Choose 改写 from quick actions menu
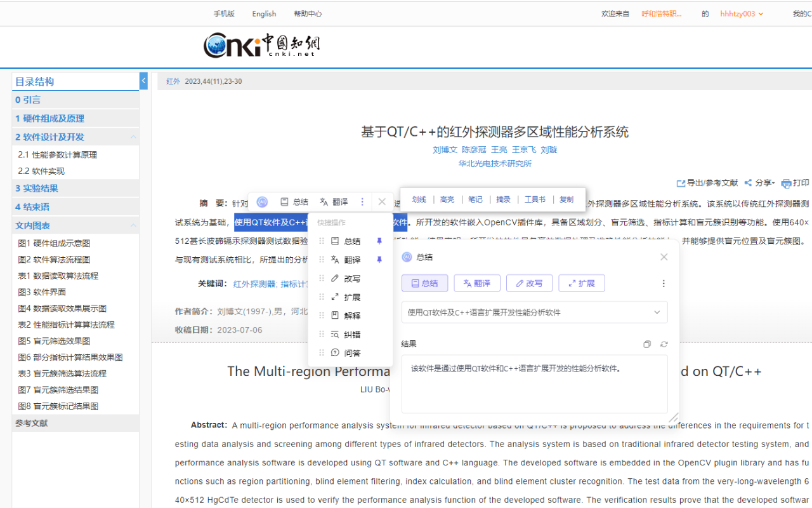 pyautogui.click(x=346, y=279)
